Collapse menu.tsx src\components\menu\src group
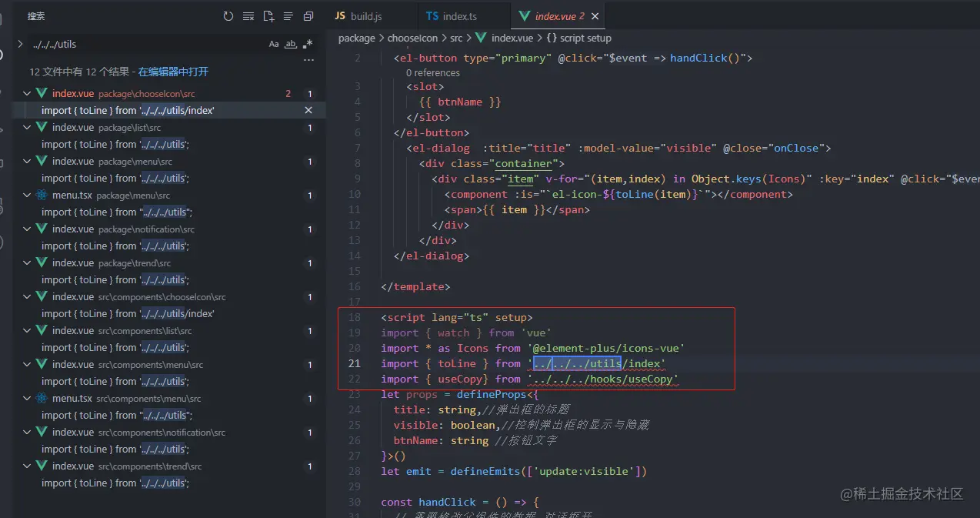This screenshot has width=980, height=518. pos(27,398)
